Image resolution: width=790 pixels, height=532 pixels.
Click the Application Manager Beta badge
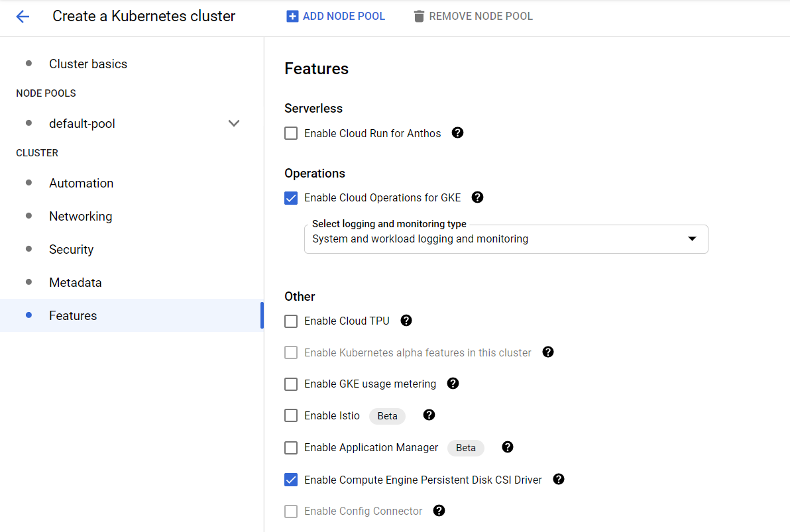[465, 447]
